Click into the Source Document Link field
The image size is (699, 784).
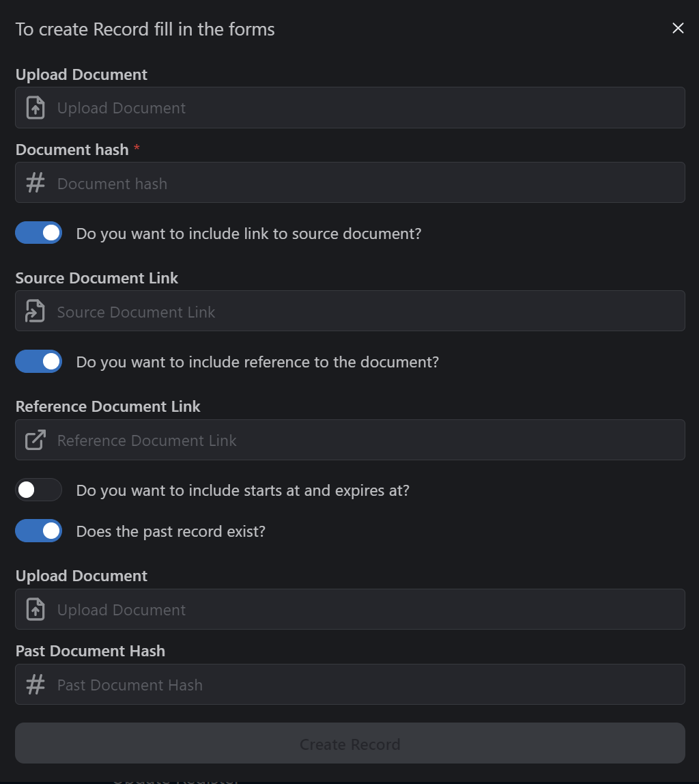click(349, 311)
